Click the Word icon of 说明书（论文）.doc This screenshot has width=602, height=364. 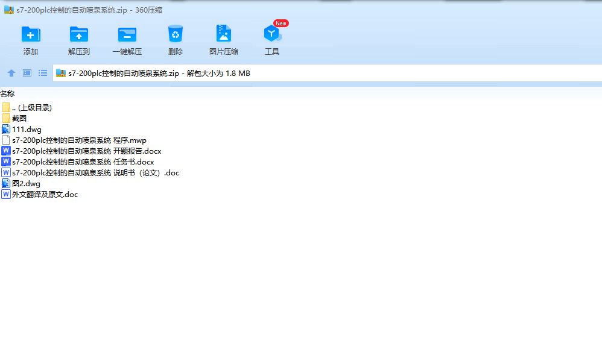[6, 172]
